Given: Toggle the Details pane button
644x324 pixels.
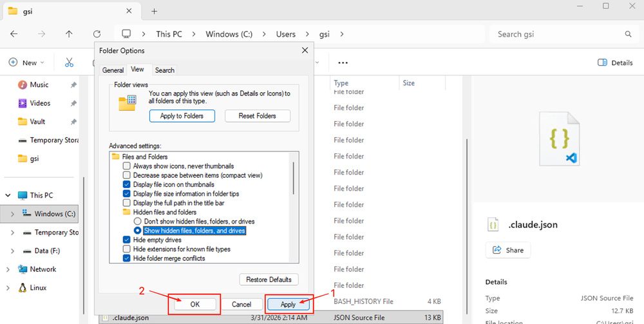Looking at the screenshot, I should coord(615,62).
